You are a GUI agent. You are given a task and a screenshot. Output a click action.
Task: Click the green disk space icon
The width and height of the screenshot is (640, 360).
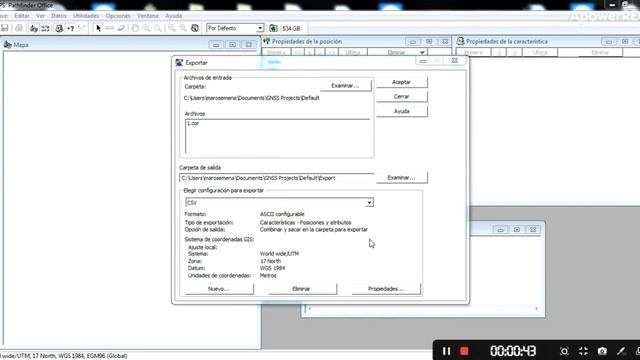273,28
